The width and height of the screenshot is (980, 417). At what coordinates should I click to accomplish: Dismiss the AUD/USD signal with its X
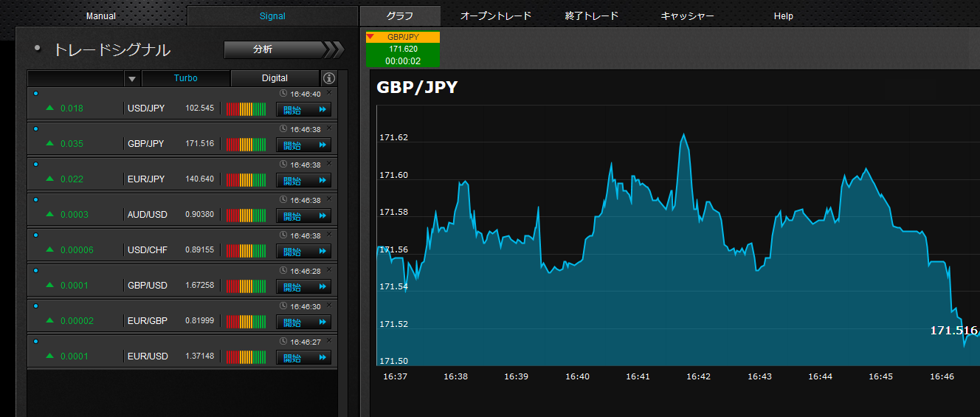(x=329, y=199)
